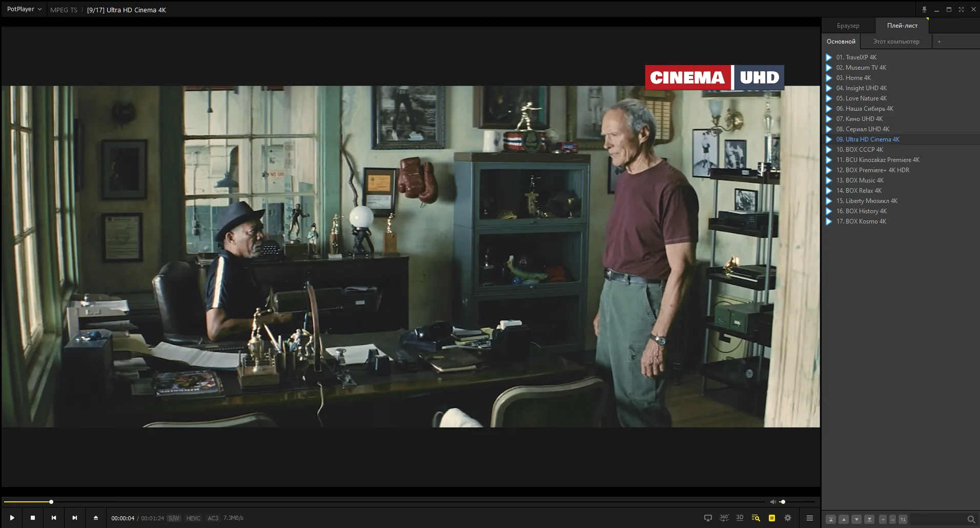Image resolution: width=980 pixels, height=528 pixels.
Task: Click the video display area
Action: [411, 256]
